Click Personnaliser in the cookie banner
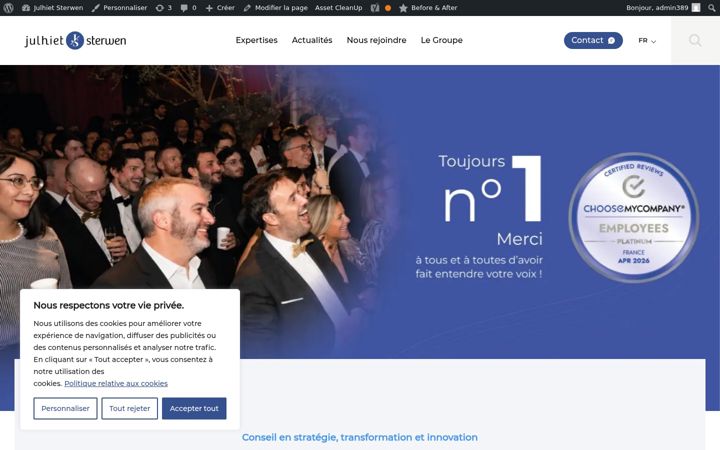Viewport: 720px width, 450px height. tap(65, 408)
